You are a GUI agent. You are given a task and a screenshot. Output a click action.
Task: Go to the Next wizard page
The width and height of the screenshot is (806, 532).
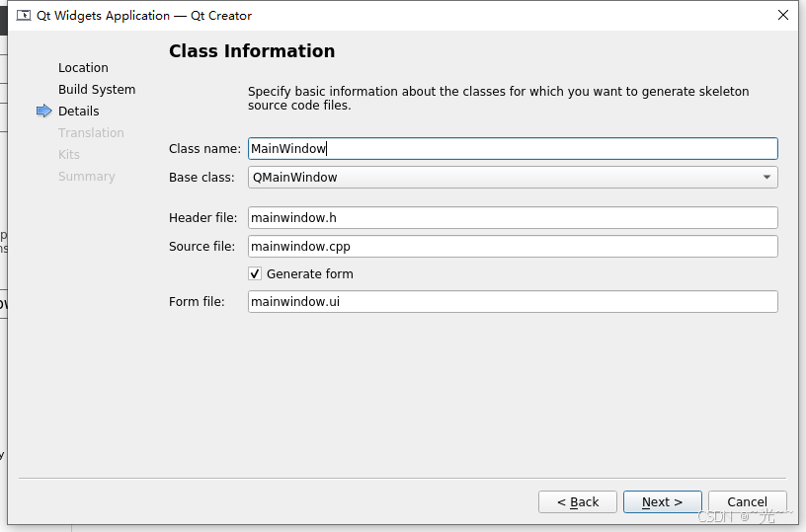point(662,501)
